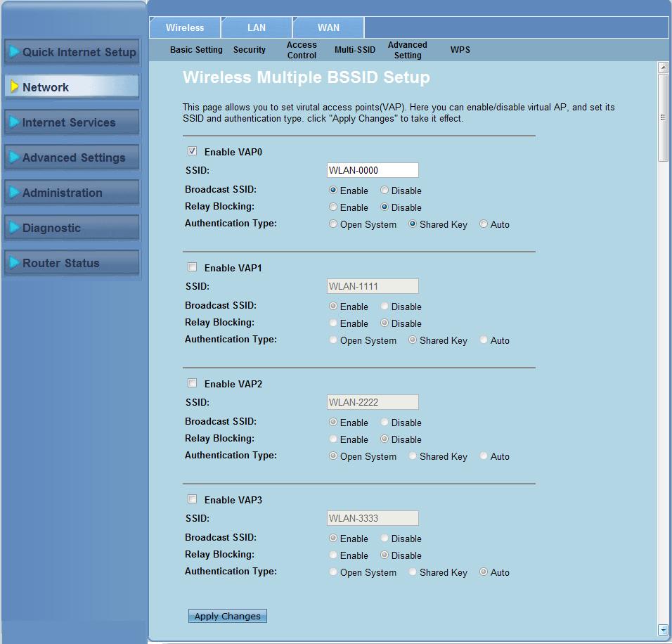Select Shared Key authentication for VAP3

point(413,572)
